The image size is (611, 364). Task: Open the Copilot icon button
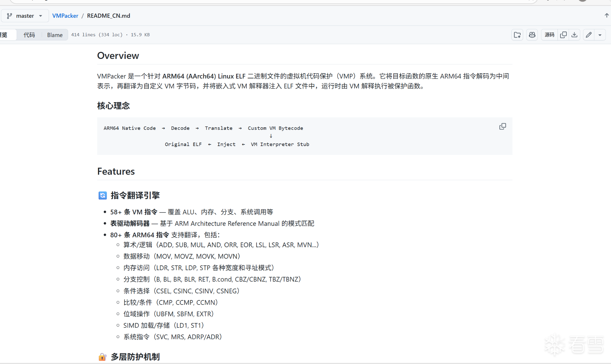pos(532,35)
